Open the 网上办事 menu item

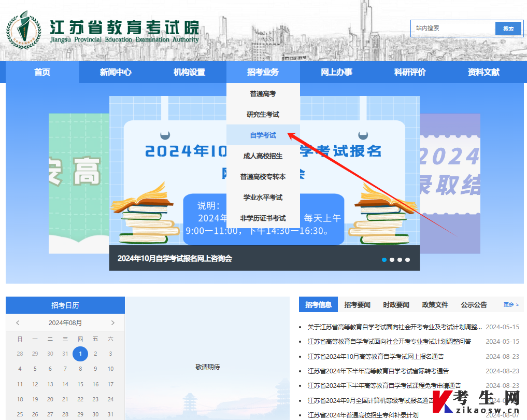337,72
